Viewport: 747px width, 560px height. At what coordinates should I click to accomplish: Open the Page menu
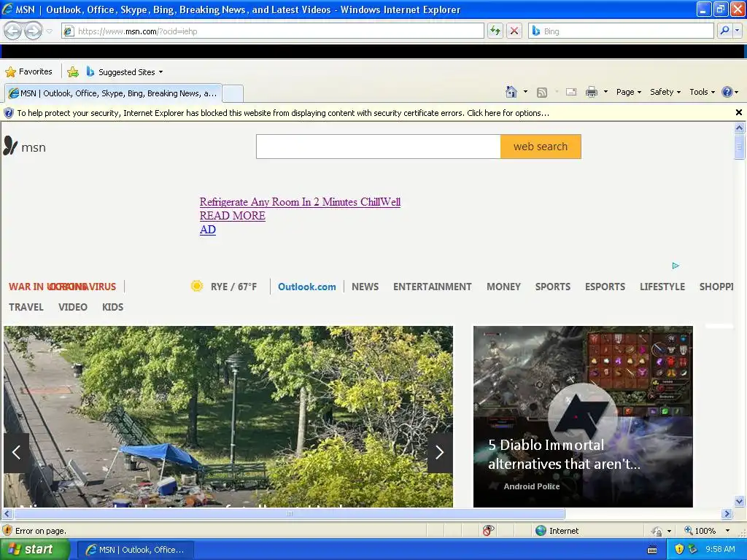tap(628, 92)
